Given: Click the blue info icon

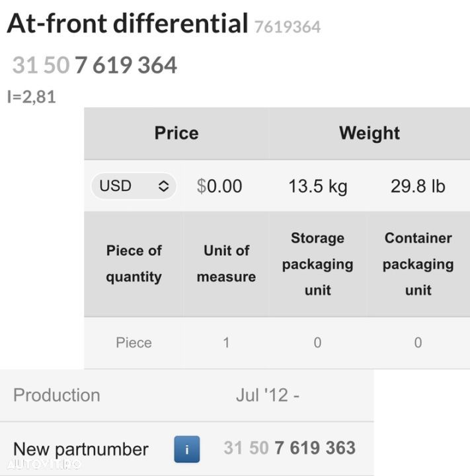Looking at the screenshot, I should coord(186,450).
